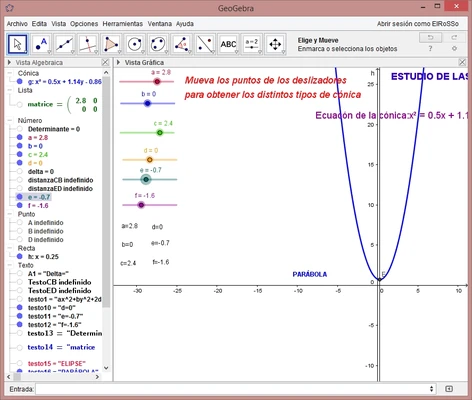Screen dimensions: 472x400
Task: Click the a = 2.8 slider handle
Action: point(157,81)
